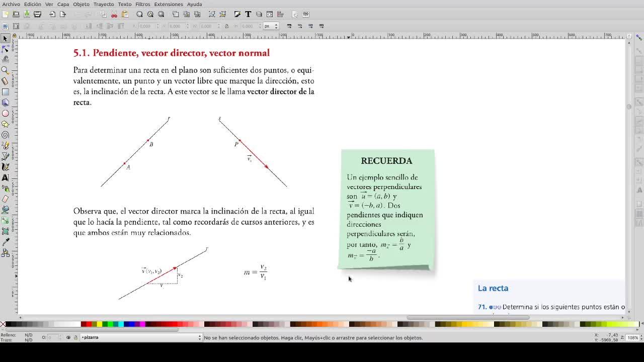Select the Rectangle tool
Image resolution: width=644 pixels, height=362 pixels.
[x=6, y=92]
